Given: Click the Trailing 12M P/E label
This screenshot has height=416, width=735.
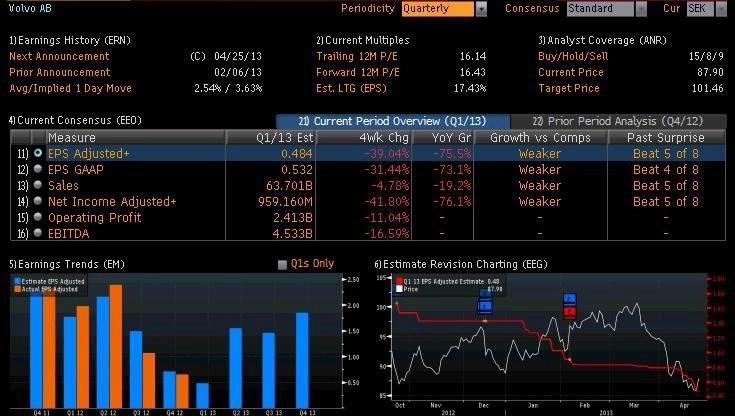Looking at the screenshot, I should click(x=357, y=56).
